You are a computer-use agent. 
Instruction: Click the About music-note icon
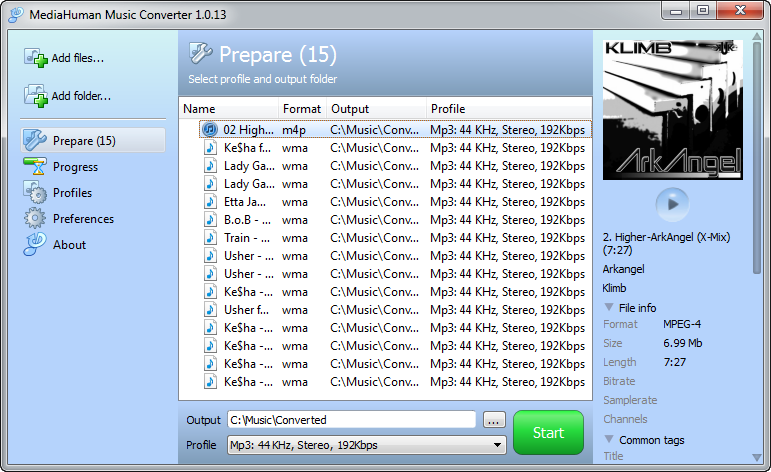click(35, 244)
